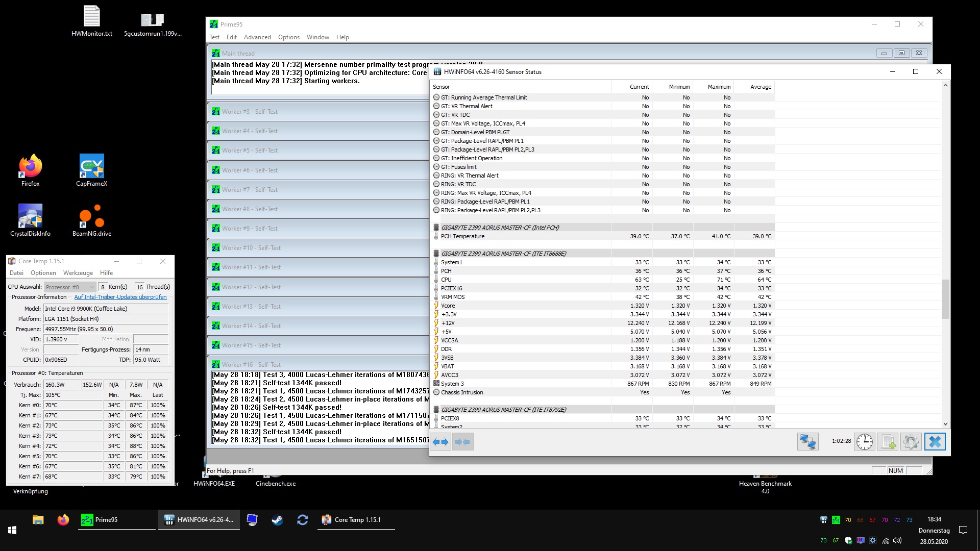The image size is (980, 551).
Task: Click blue X close-sensors button in HWiNFO
Action: pyautogui.click(x=935, y=442)
